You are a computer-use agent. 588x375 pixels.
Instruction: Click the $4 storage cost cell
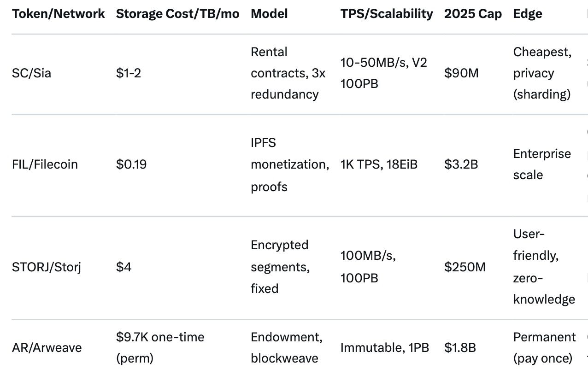(x=123, y=267)
